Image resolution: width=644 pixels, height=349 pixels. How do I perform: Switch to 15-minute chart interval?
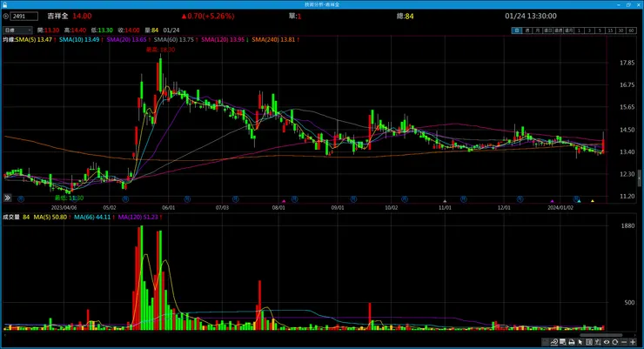tap(610, 30)
